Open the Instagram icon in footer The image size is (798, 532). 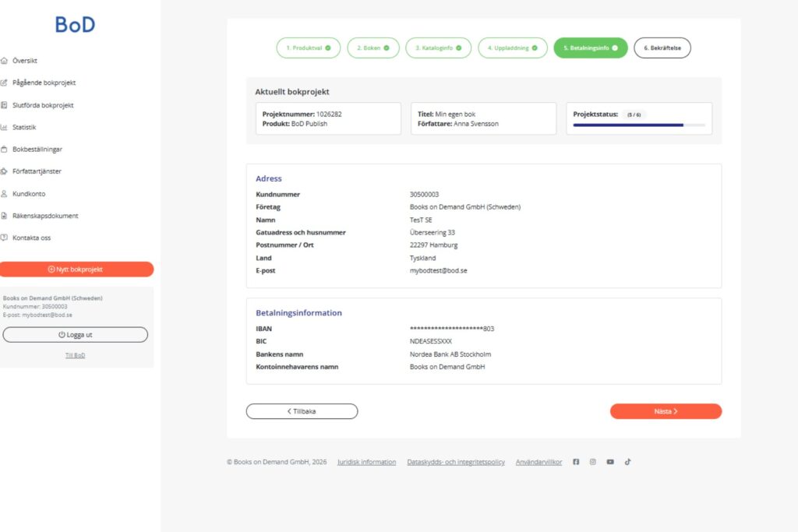tap(593, 462)
